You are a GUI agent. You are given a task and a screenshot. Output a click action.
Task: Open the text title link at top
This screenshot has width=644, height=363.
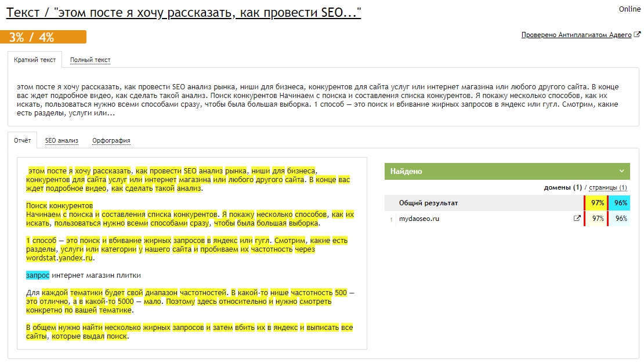(183, 12)
